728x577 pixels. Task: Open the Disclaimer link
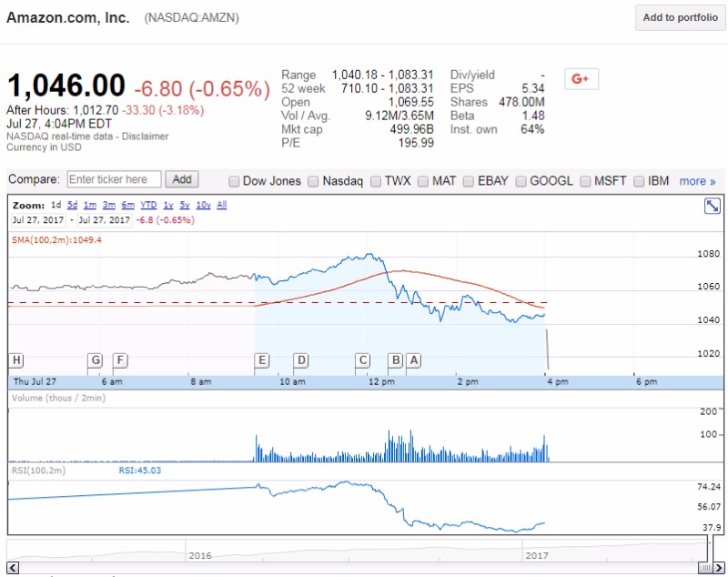click(145, 137)
